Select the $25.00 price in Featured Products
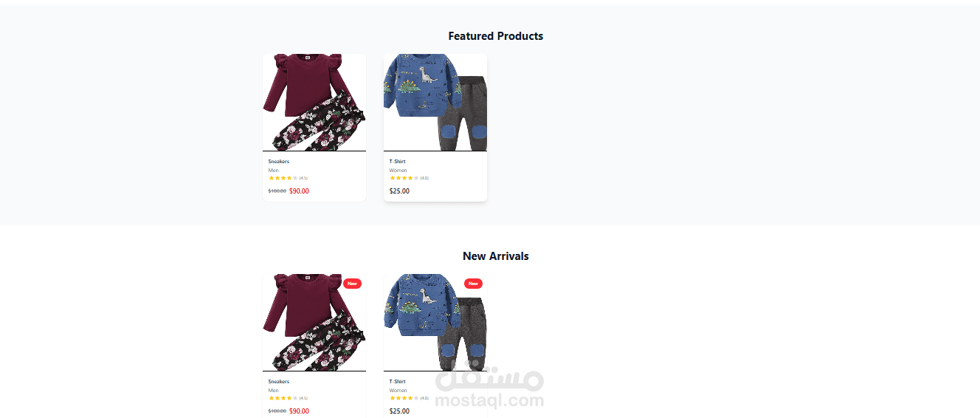 coord(399,191)
